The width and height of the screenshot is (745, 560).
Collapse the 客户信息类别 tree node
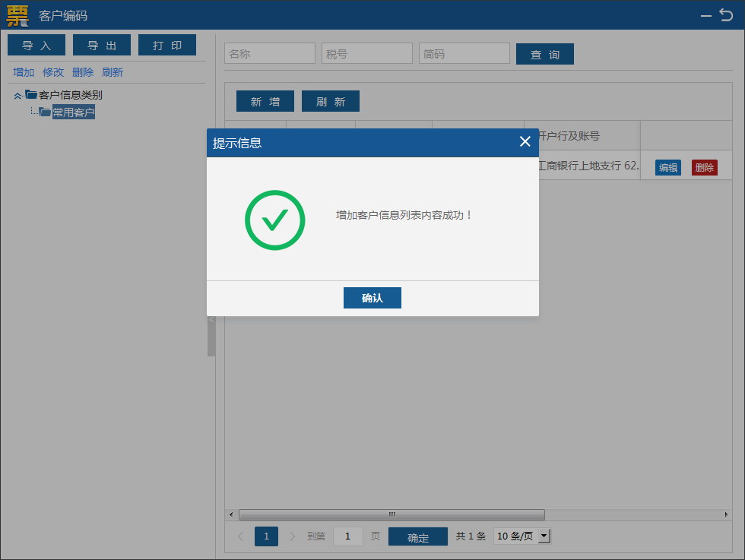tap(17, 96)
